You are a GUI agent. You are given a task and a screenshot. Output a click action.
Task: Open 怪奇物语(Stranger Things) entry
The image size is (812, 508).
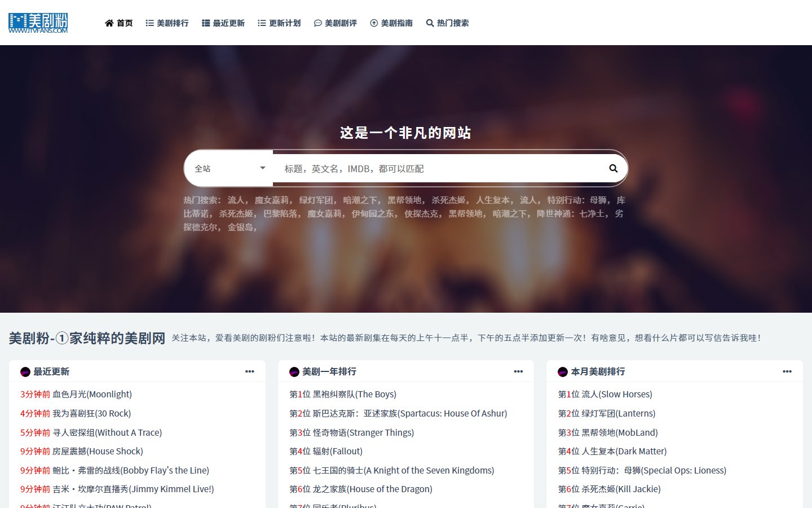[x=363, y=433]
